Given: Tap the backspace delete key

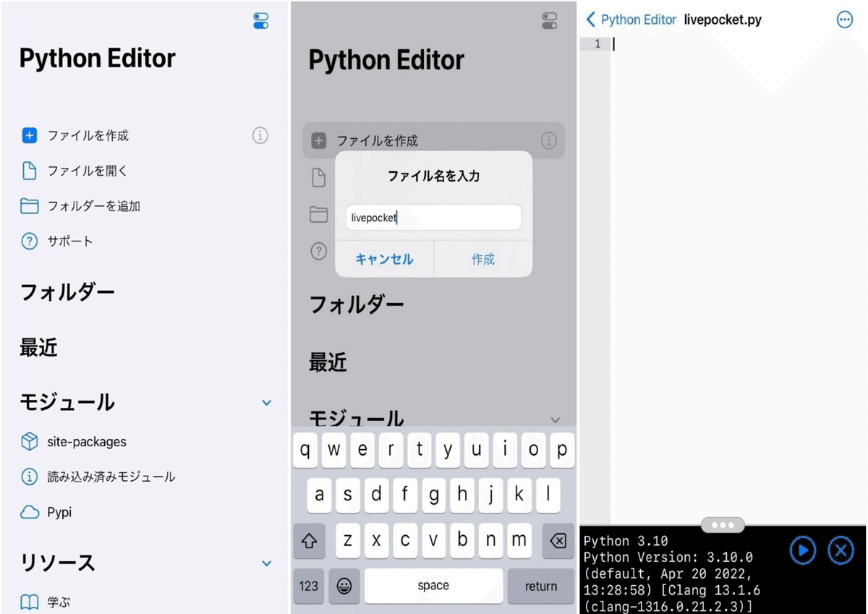Looking at the screenshot, I should coord(558,540).
